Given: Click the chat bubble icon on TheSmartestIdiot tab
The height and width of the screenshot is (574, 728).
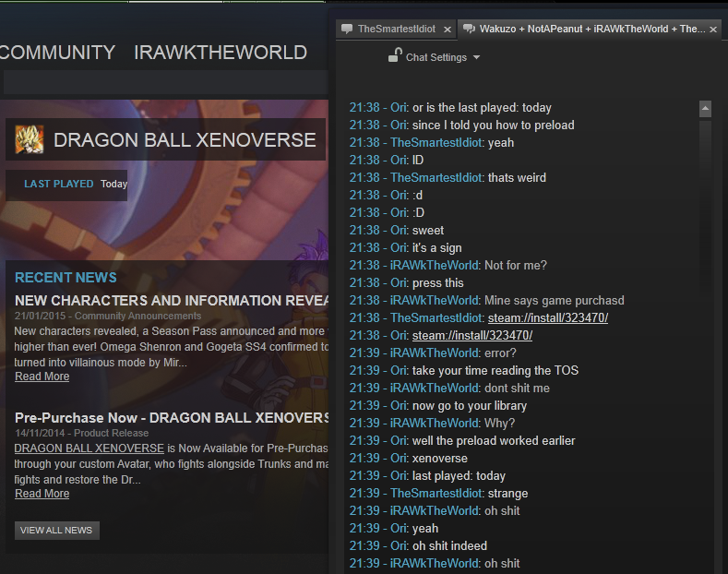Looking at the screenshot, I should click(347, 29).
